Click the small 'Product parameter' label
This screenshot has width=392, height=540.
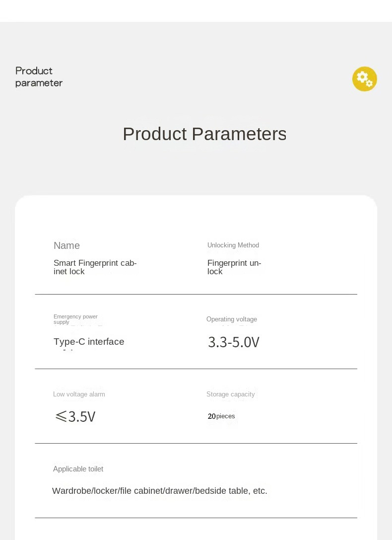39,77
